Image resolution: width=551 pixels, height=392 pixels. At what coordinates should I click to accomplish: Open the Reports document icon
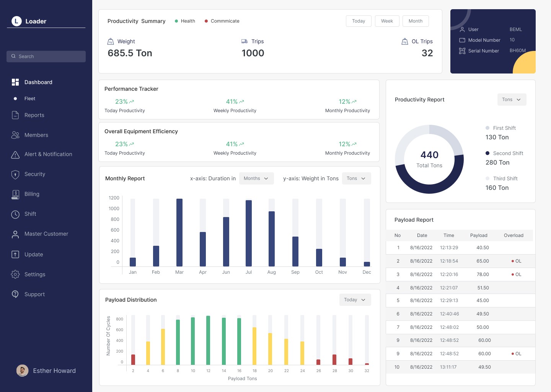click(x=15, y=115)
